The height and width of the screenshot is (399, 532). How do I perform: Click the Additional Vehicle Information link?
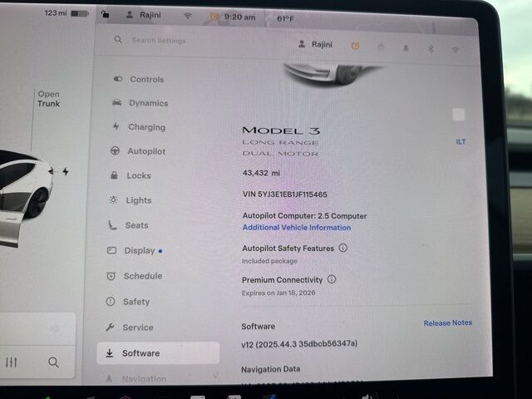pyautogui.click(x=296, y=228)
